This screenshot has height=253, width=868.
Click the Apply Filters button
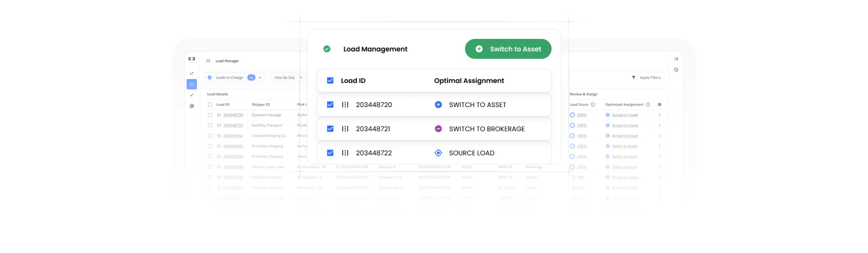pyautogui.click(x=646, y=78)
